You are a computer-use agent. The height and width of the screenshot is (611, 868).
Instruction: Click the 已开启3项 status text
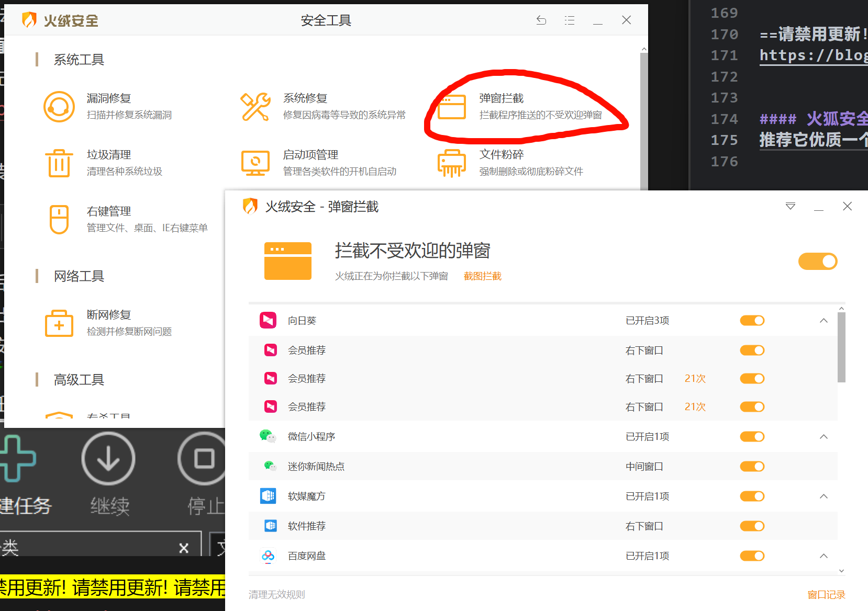pos(647,320)
